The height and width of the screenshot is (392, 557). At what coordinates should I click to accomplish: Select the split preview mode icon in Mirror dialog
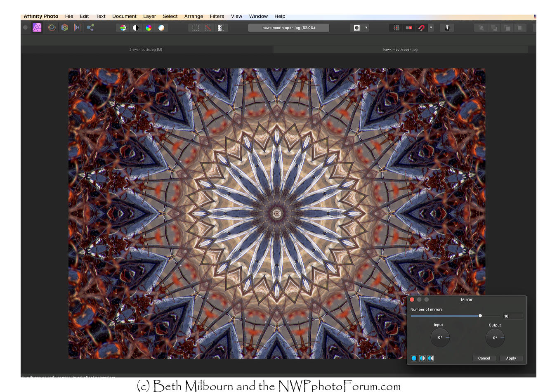tap(422, 358)
